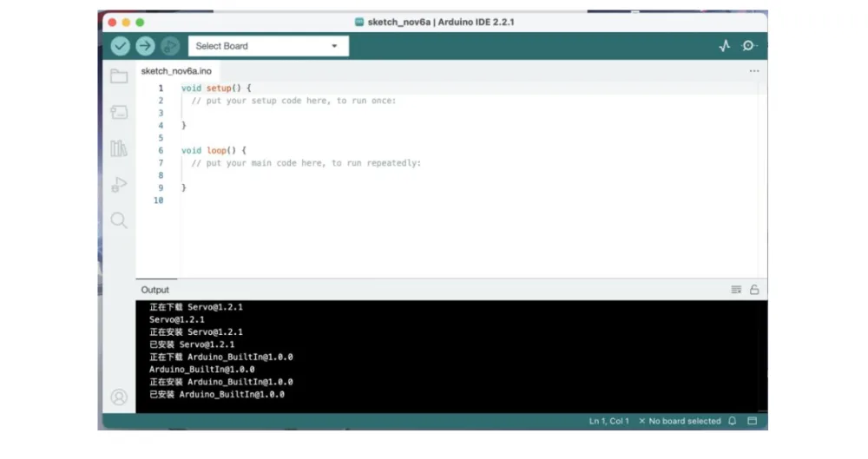Open the Serial Plotter
The image size is (868, 459).
(725, 46)
